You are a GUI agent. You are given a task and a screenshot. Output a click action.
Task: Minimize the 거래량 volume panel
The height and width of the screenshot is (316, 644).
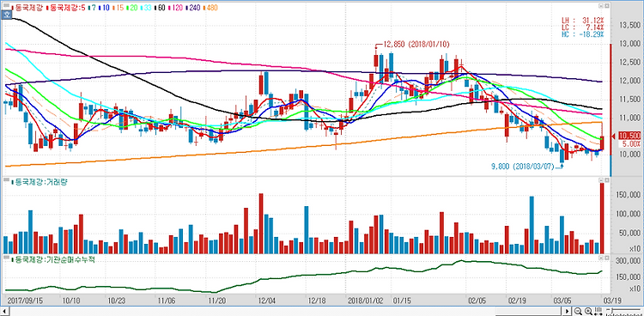601,181
